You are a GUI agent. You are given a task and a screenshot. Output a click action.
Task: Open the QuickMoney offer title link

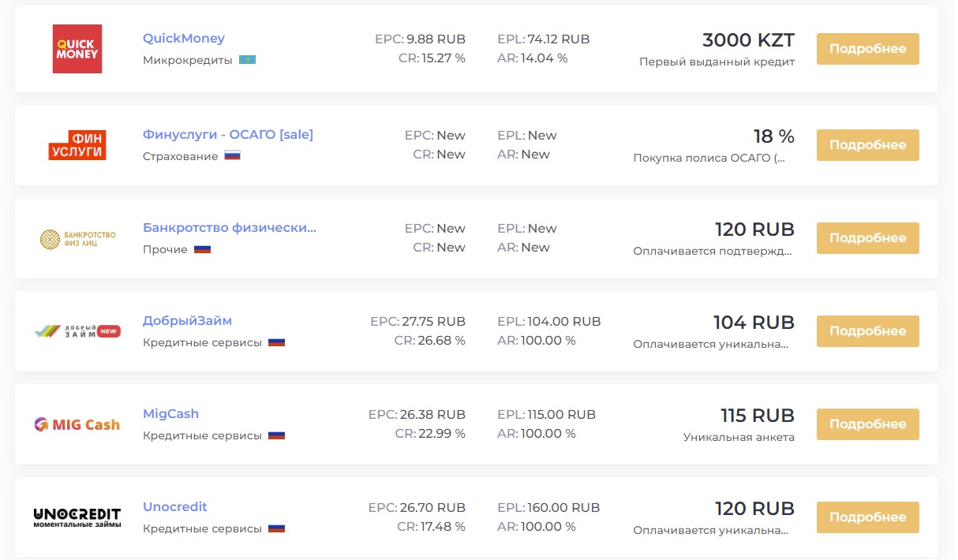point(184,39)
